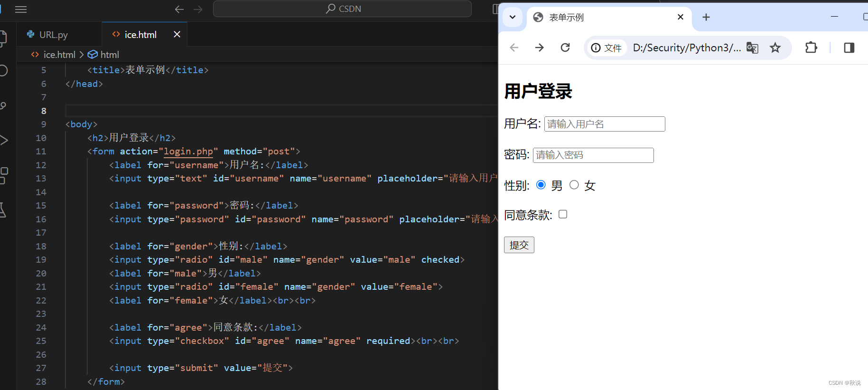
Task: Focus the 用户名 text field
Action: [605, 124]
